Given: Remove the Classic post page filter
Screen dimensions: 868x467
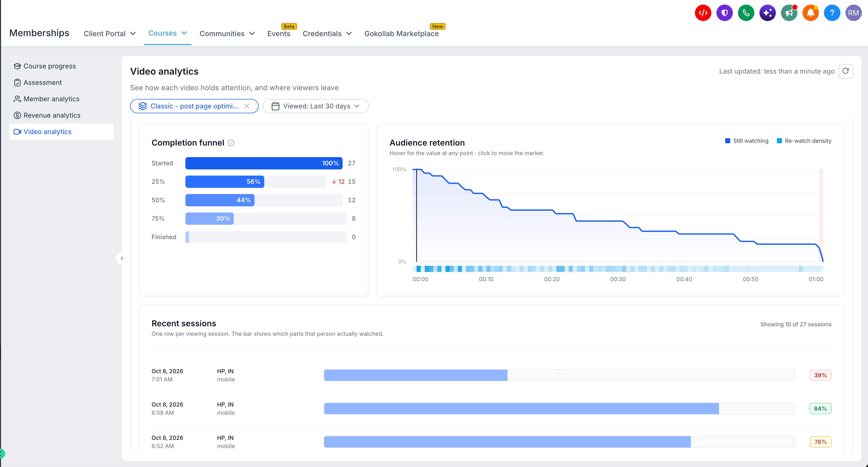Looking at the screenshot, I should pyautogui.click(x=247, y=106).
